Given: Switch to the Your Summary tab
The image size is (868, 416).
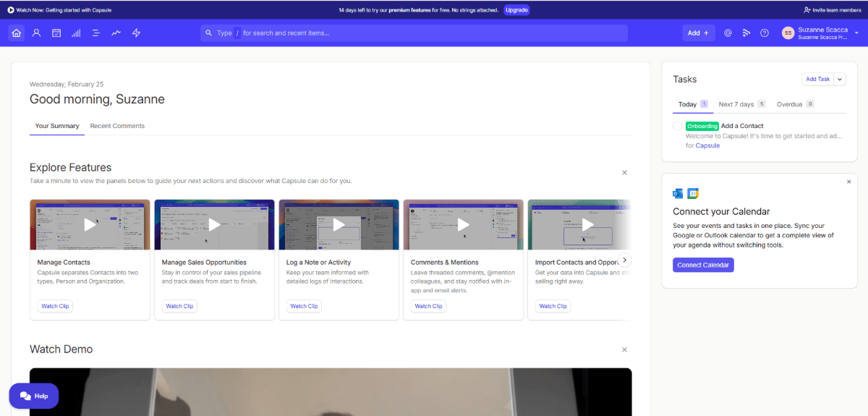Looking at the screenshot, I should 57,126.
